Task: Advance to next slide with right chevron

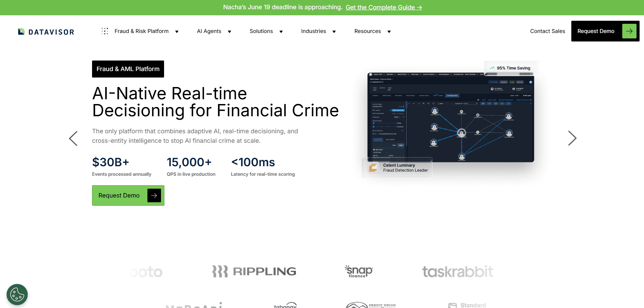Action: 572,138
